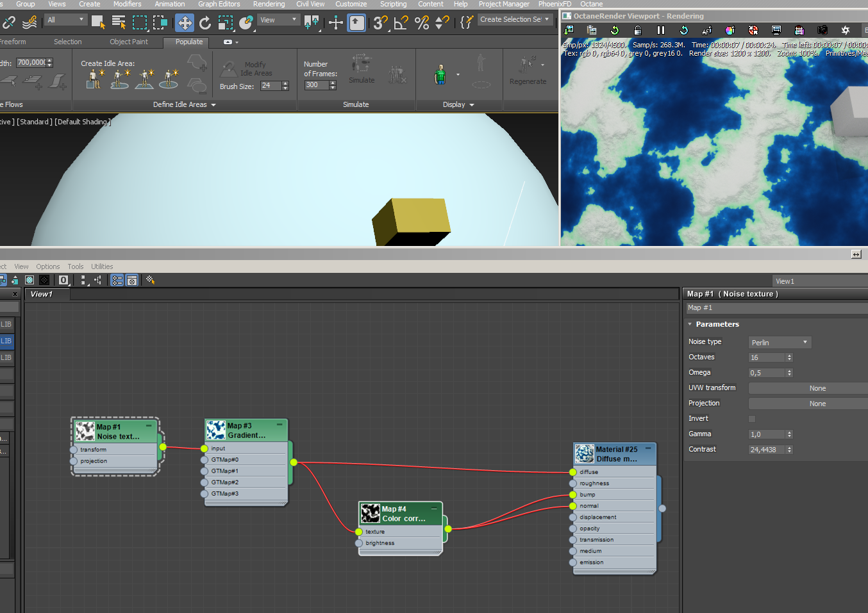This screenshot has width=868, height=613.
Task: Activate the Select and Move tool
Action: (x=185, y=23)
